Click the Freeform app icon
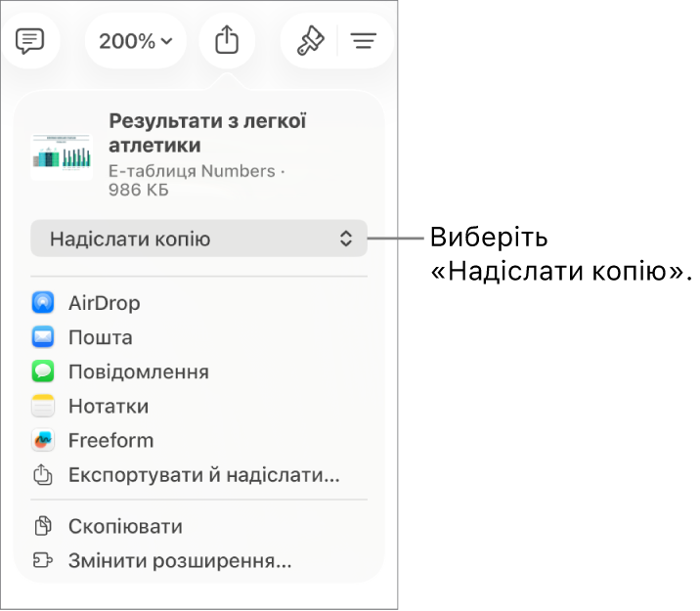700x611 pixels. point(43,440)
